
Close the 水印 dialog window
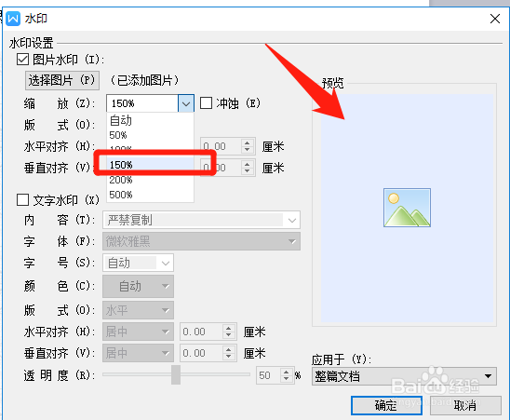(x=495, y=19)
